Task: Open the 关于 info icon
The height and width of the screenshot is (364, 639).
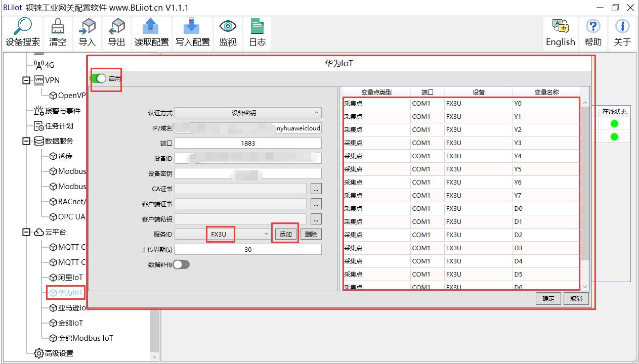Action: 622,26
